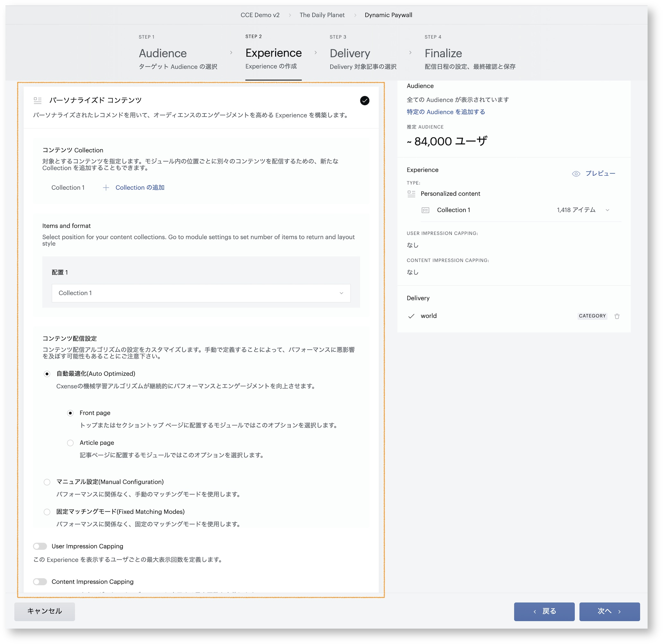The image size is (663, 644).
Task: Click the プレビュー link
Action: pyautogui.click(x=600, y=174)
